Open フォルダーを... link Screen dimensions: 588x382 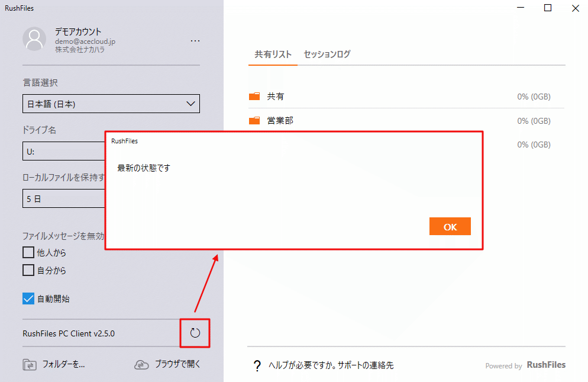(x=63, y=364)
